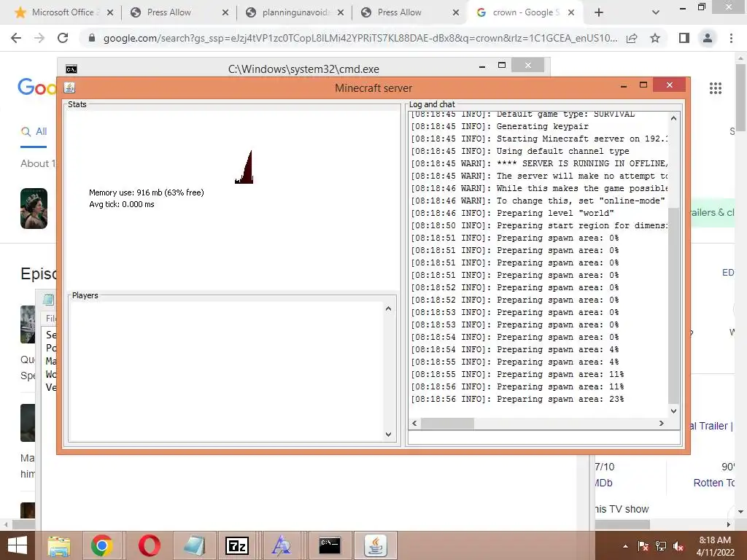Close the Microsoft Office tab
The height and width of the screenshot is (560, 747).
[x=110, y=13]
